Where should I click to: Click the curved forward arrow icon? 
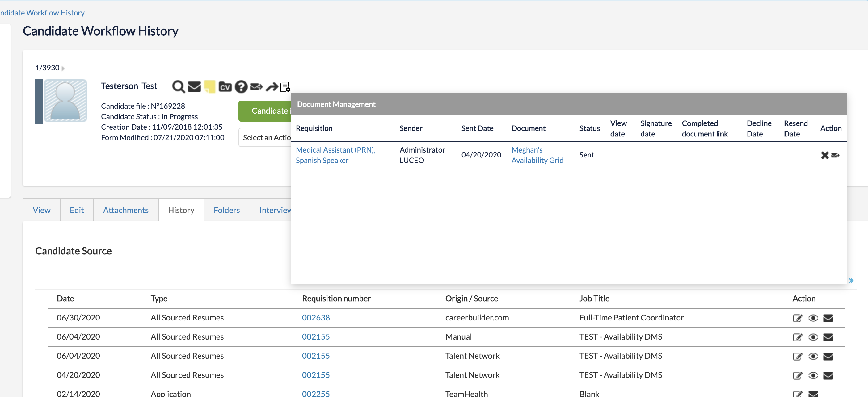(272, 87)
